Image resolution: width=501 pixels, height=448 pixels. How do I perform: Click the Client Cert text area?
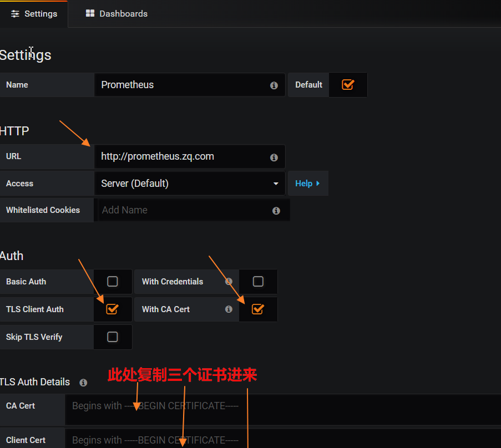point(283,439)
